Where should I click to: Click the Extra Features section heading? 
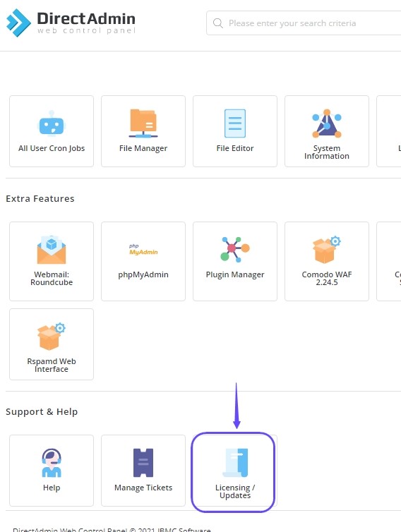[x=40, y=198]
